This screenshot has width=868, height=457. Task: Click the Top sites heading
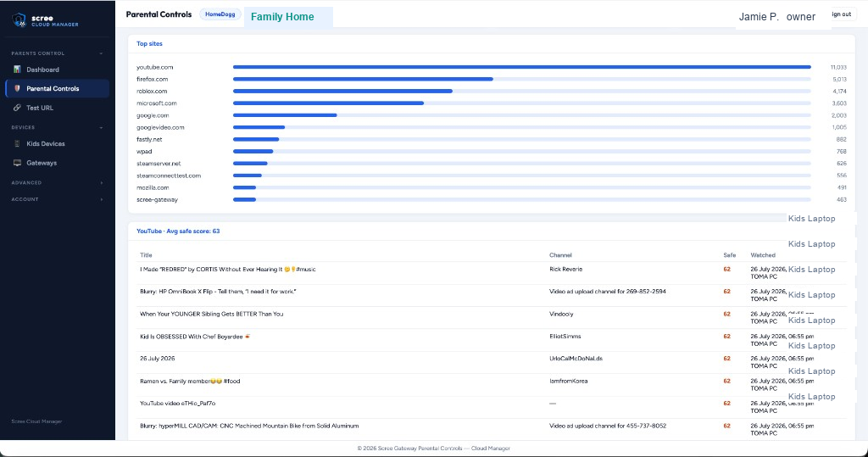(149, 44)
